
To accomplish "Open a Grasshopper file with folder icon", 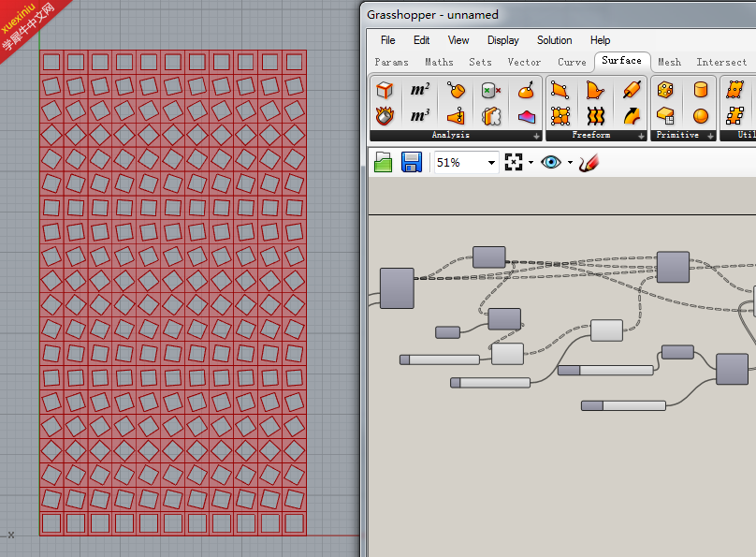I will point(384,163).
